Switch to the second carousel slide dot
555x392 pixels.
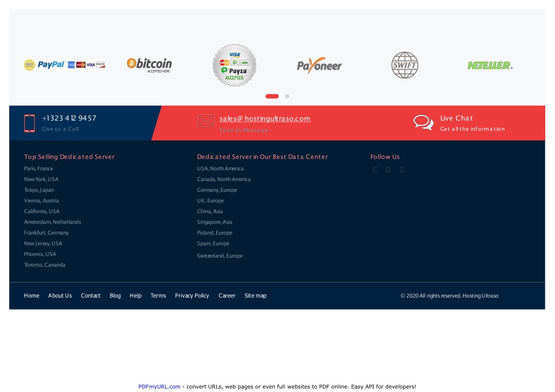[x=287, y=97]
